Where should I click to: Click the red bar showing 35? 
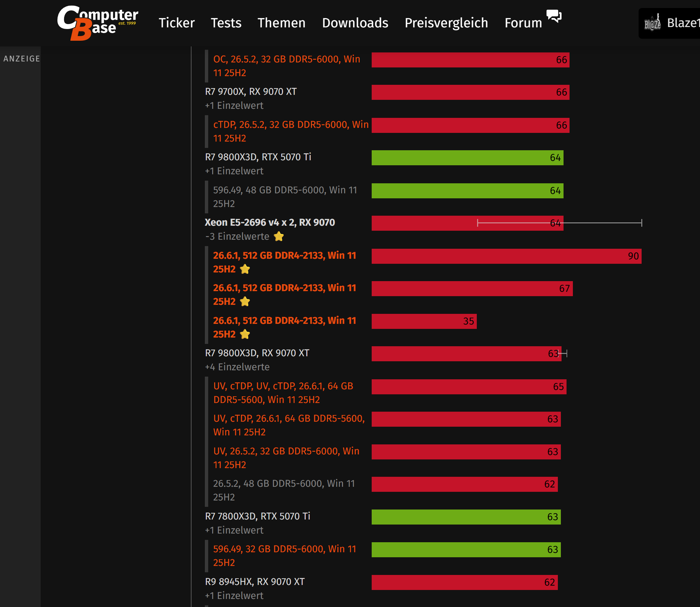pyautogui.click(x=424, y=321)
